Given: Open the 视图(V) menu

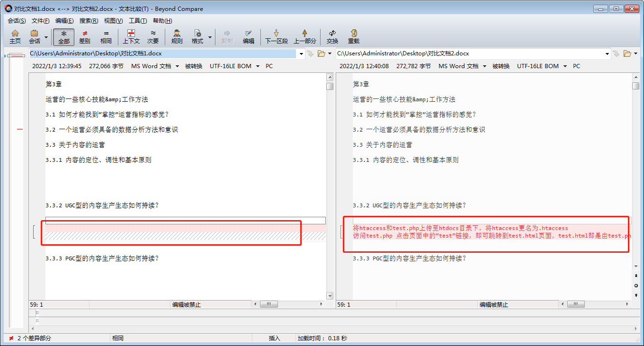Looking at the screenshot, I should tap(113, 21).
